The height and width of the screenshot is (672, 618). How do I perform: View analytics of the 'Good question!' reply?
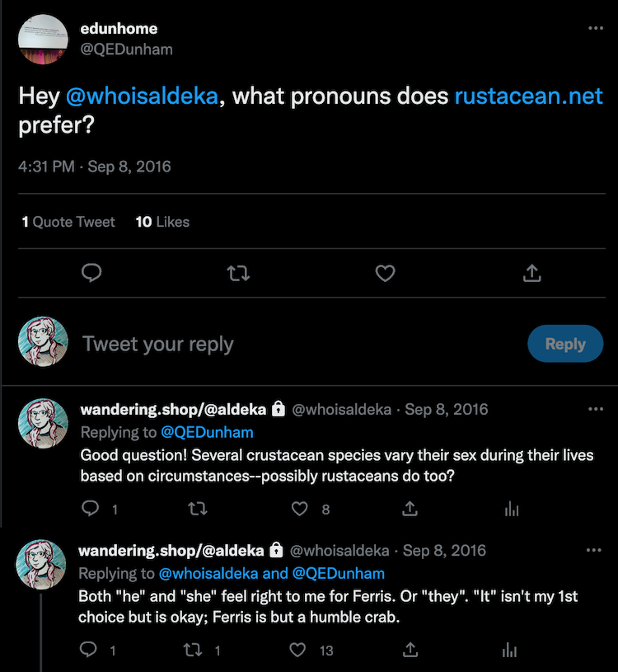[512, 509]
